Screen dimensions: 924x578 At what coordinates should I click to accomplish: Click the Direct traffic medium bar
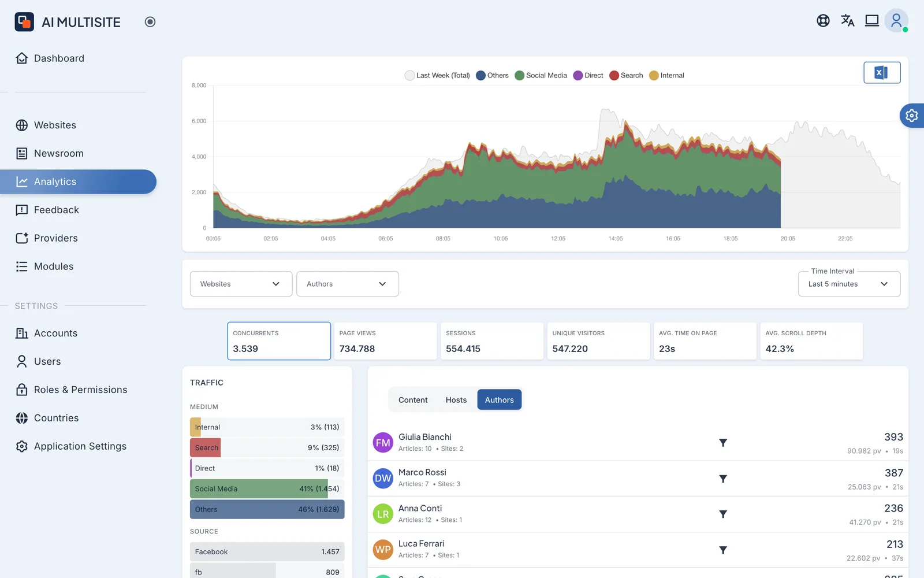coord(267,468)
